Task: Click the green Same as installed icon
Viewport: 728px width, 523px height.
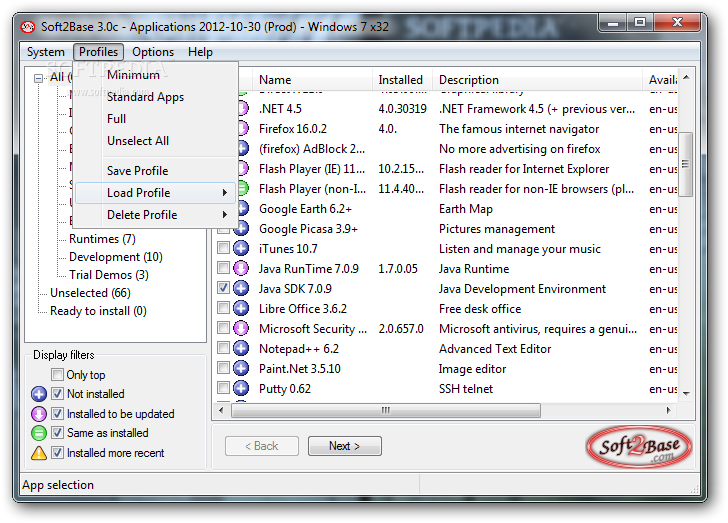Action: [x=39, y=433]
